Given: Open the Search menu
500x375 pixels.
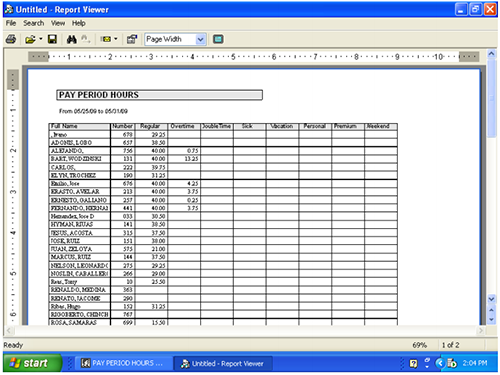Looking at the screenshot, I should (33, 23).
